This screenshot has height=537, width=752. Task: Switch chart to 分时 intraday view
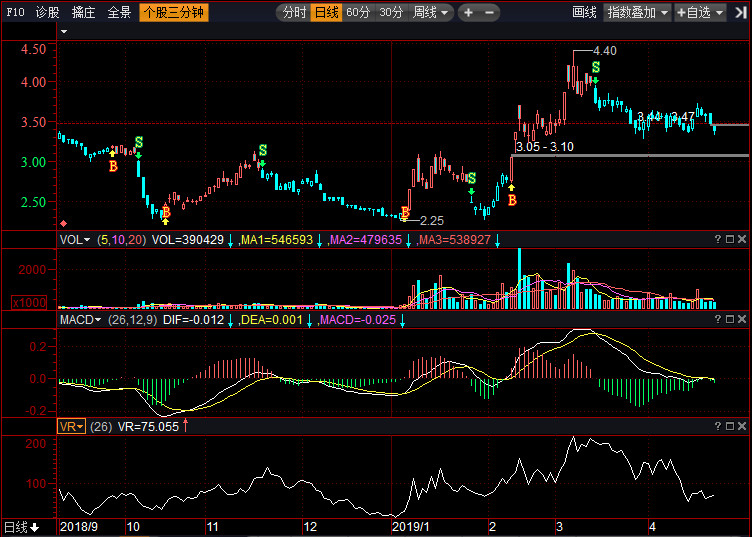[x=294, y=12]
